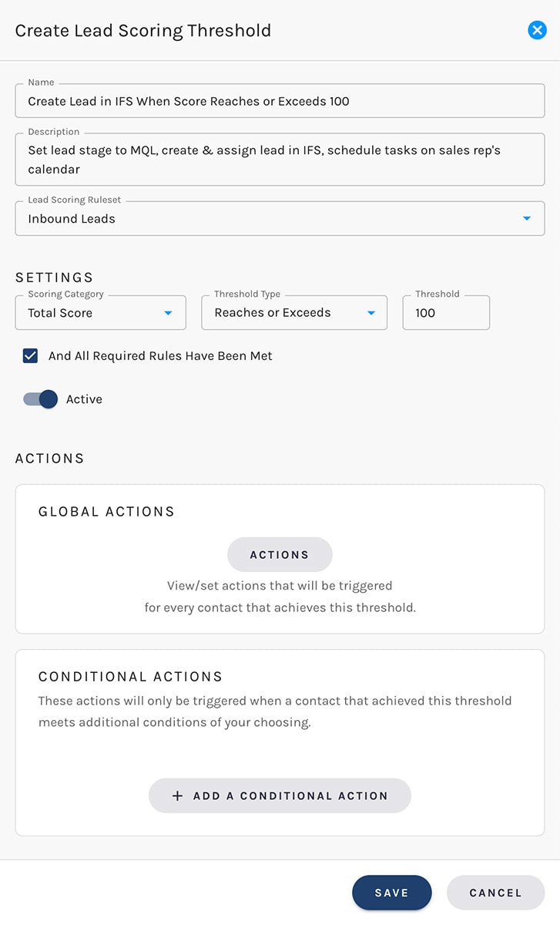The image size is (560, 925).
Task: Click the toggle knob next to Active
Action: (x=47, y=399)
